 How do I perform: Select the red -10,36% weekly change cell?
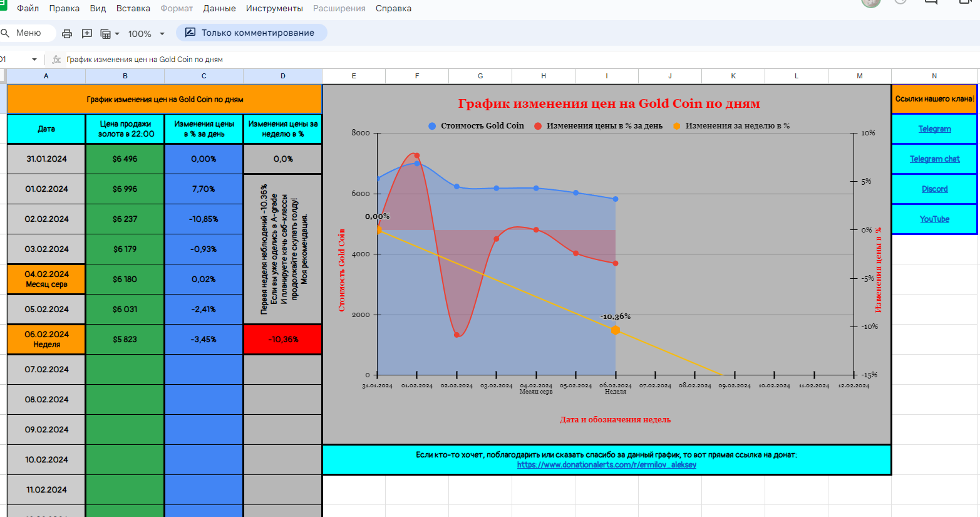click(283, 340)
